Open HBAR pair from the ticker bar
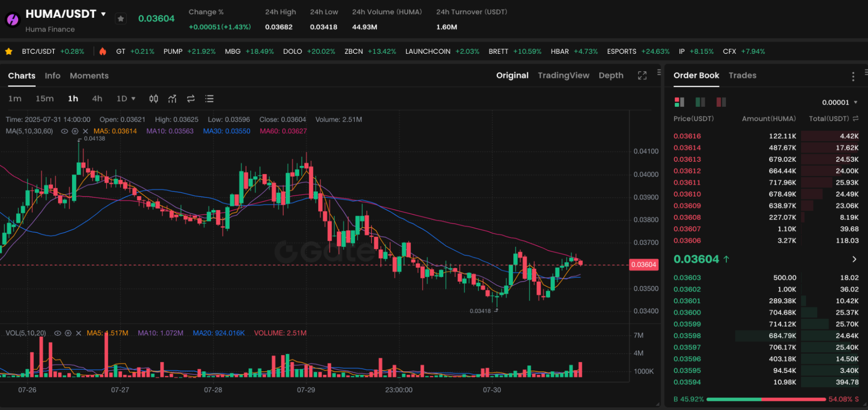868x410 pixels. point(574,51)
